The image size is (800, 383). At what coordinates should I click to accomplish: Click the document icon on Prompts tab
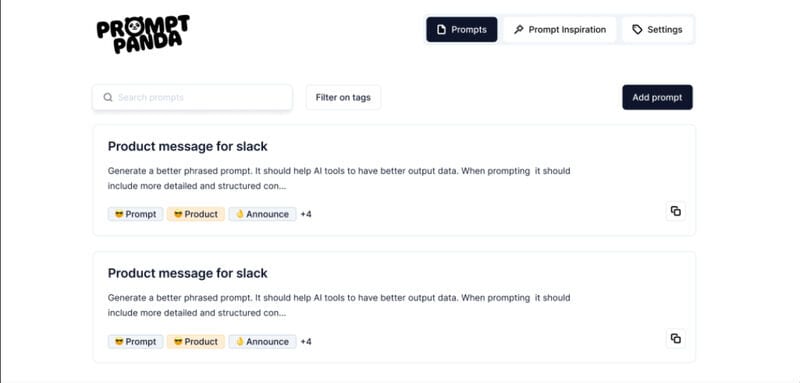coord(441,30)
